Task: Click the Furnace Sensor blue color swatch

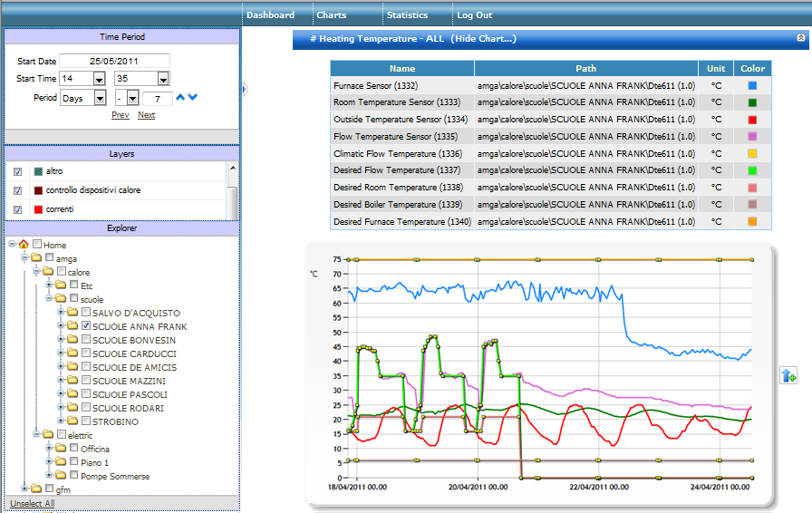Action: coord(752,85)
